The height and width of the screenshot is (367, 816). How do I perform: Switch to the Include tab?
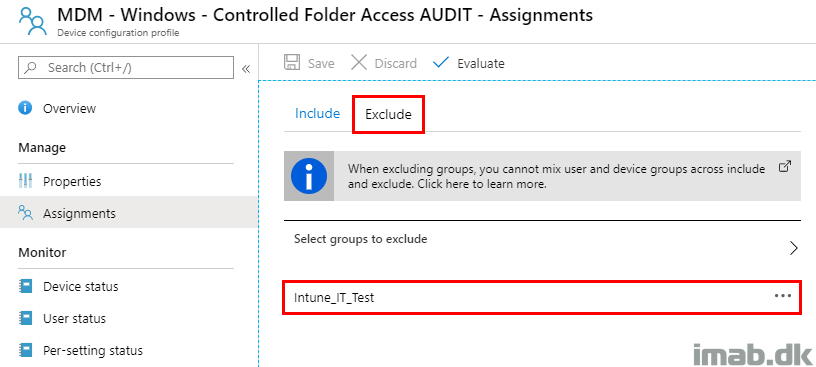[x=317, y=113]
